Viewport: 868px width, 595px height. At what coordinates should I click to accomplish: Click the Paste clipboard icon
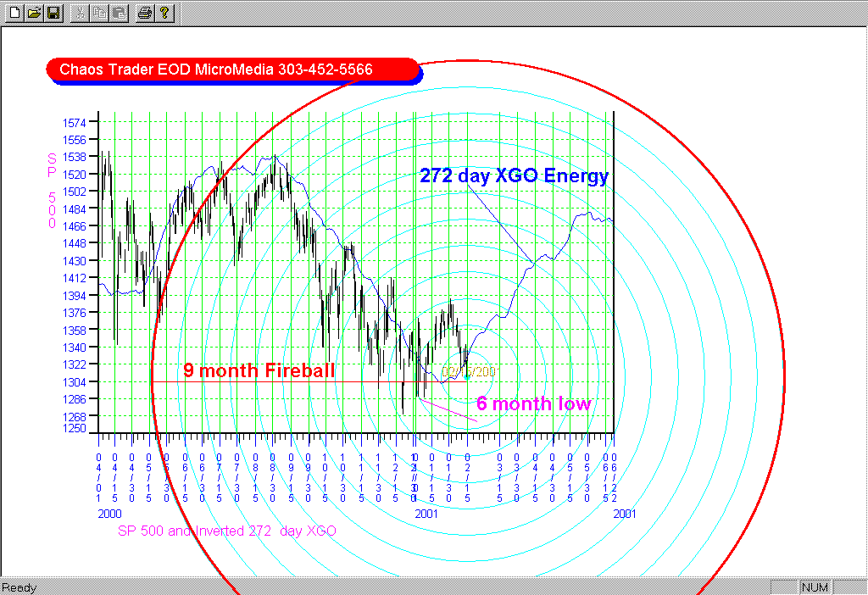point(119,12)
